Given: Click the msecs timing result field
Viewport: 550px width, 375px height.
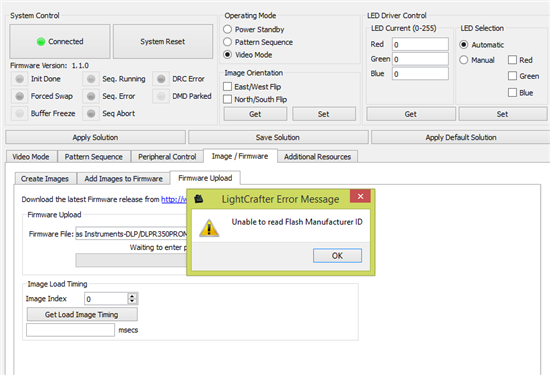Looking at the screenshot, I should click(x=71, y=330).
